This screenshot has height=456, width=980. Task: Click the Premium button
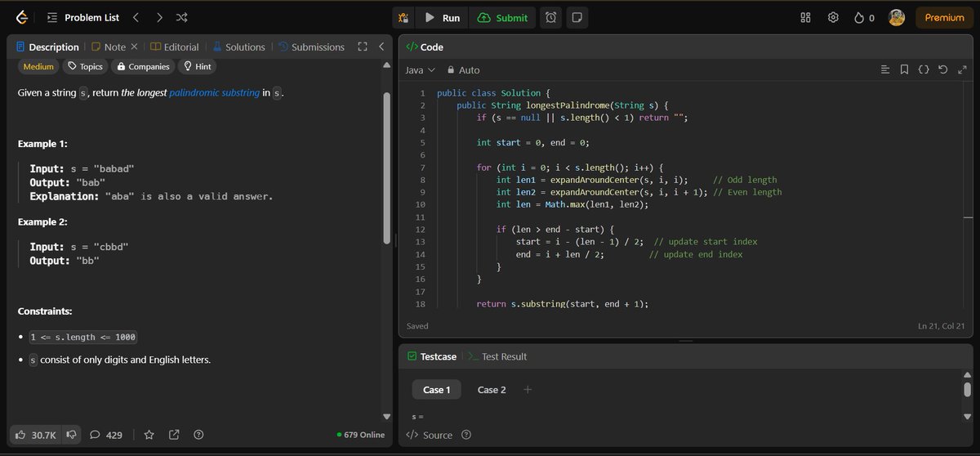[944, 17]
